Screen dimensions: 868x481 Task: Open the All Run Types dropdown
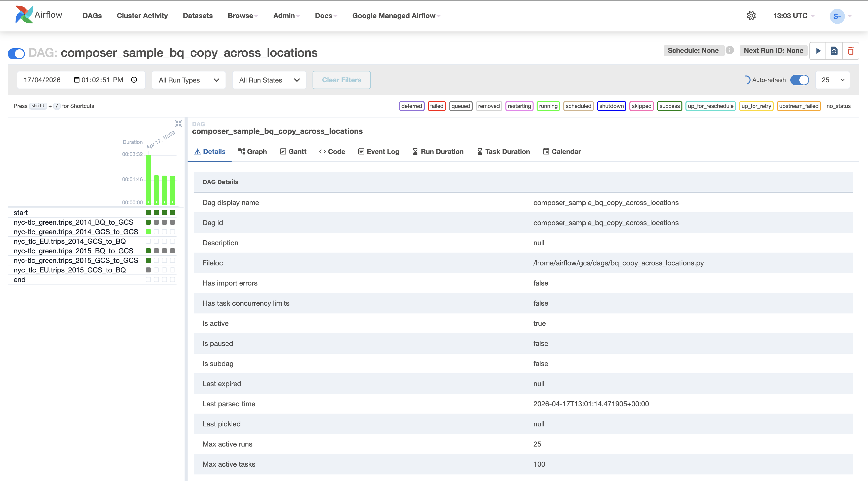pos(189,80)
